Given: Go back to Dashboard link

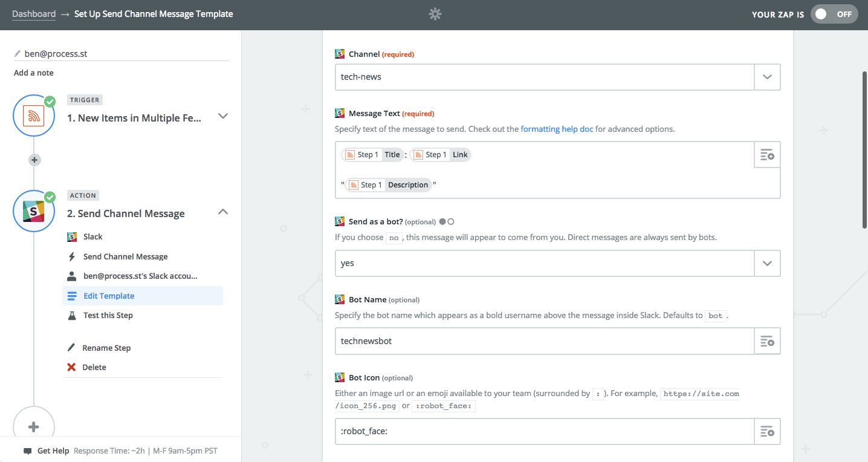Looking at the screenshot, I should point(34,14).
